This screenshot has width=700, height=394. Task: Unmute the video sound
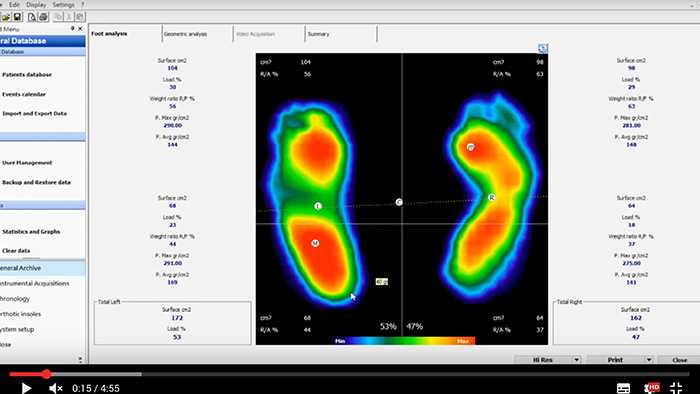(x=56, y=388)
